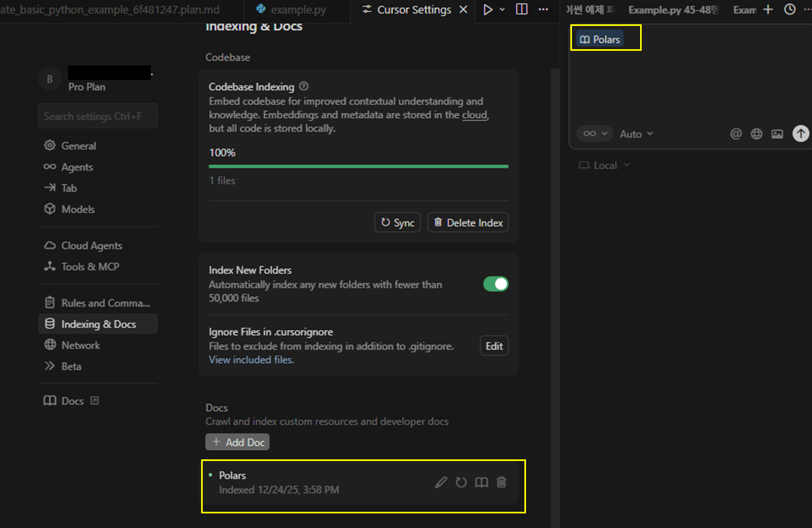Screen dimensions: 812x528
Task: Open chat history clock icon
Action: 790,9
